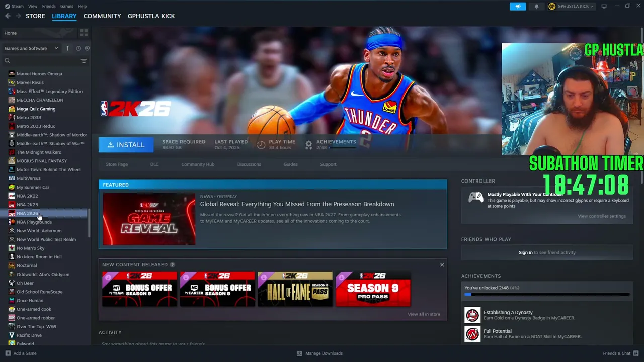
Task: Open Establishing a Dynasty achievement icon
Action: click(472, 315)
